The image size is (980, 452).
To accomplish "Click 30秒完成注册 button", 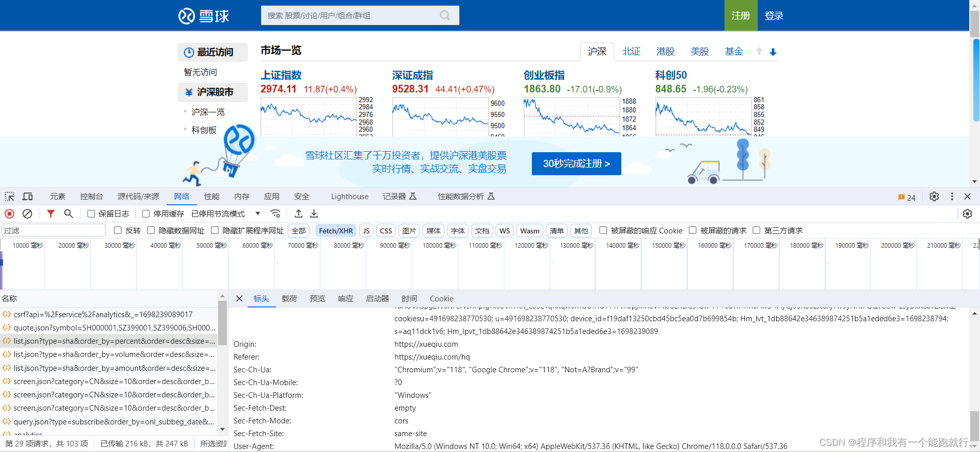I will 576,163.
